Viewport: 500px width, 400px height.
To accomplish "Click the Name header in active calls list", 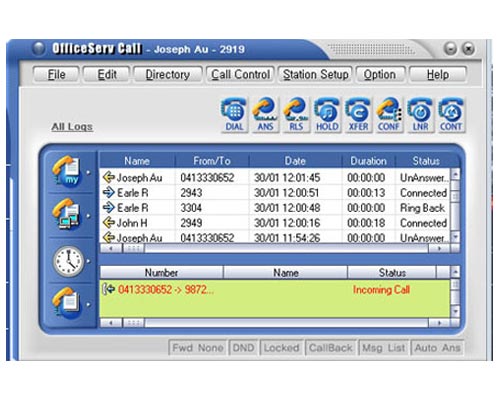I will coord(286,273).
